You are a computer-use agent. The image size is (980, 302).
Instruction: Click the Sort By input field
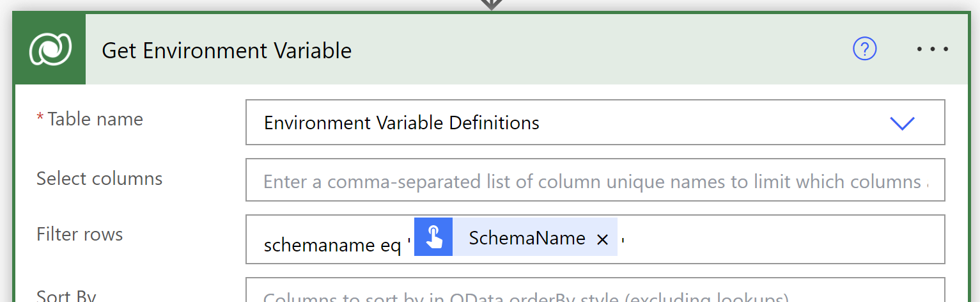coord(595,293)
